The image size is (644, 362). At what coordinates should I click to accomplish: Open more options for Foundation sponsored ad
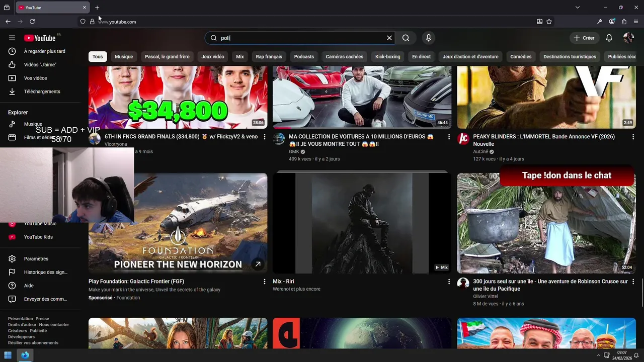[x=264, y=282]
